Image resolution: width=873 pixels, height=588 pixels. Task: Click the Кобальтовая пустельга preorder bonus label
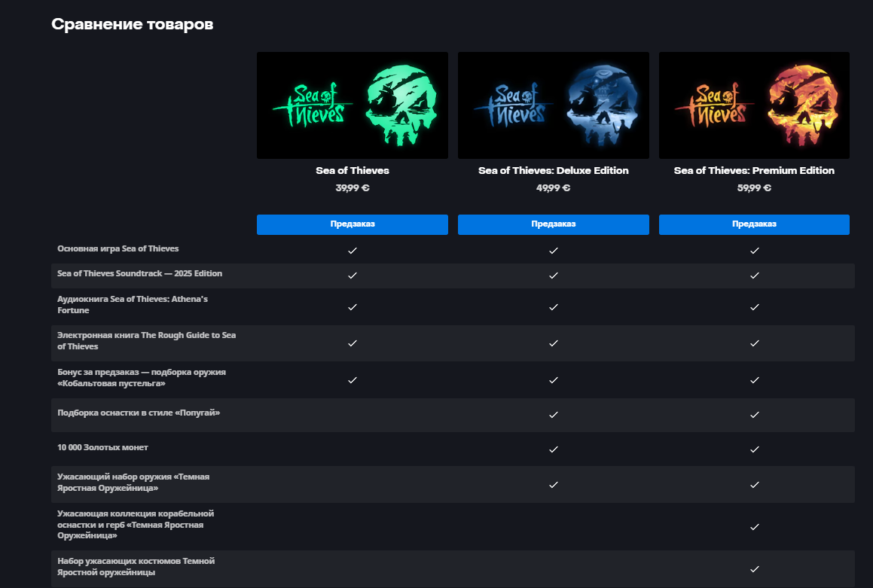tap(142, 378)
